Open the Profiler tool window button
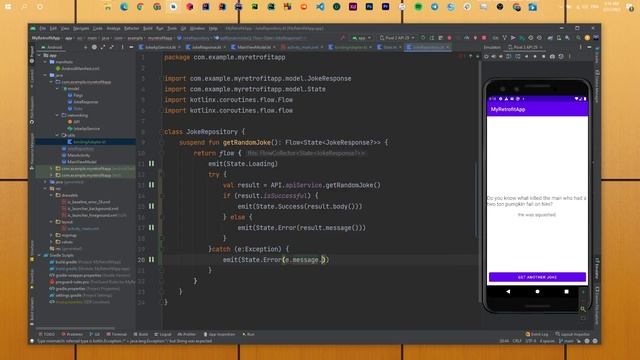640x360 pixels. pos(187,334)
